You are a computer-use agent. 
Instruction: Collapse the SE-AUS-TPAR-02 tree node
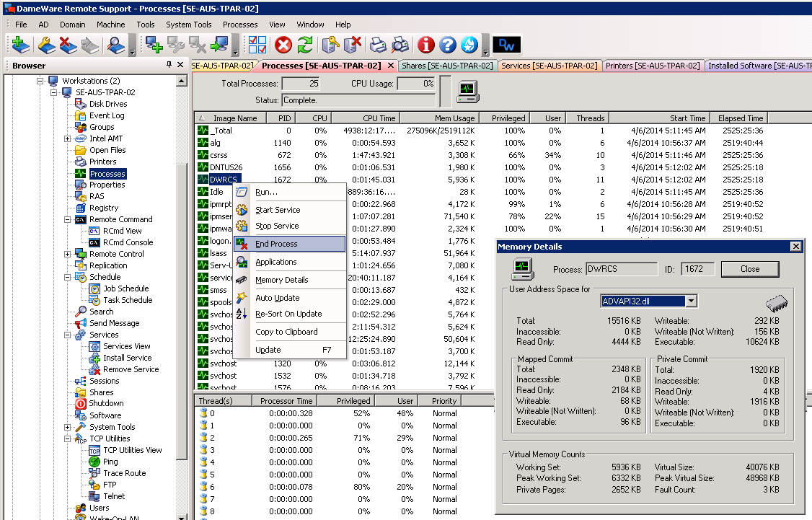point(53,92)
